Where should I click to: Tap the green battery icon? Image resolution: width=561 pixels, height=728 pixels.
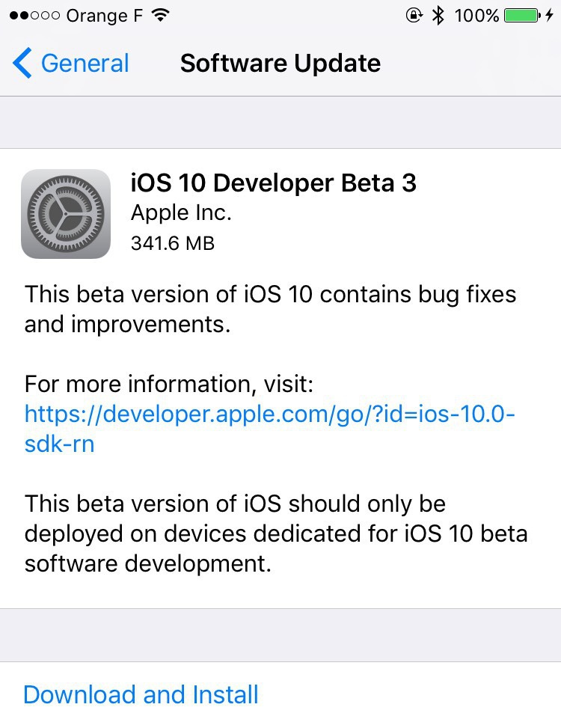click(x=522, y=15)
